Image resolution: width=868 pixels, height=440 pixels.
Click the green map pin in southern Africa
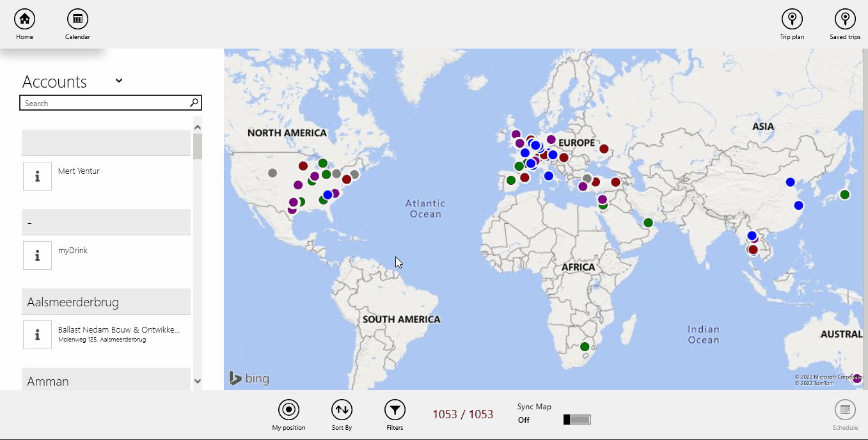click(584, 347)
